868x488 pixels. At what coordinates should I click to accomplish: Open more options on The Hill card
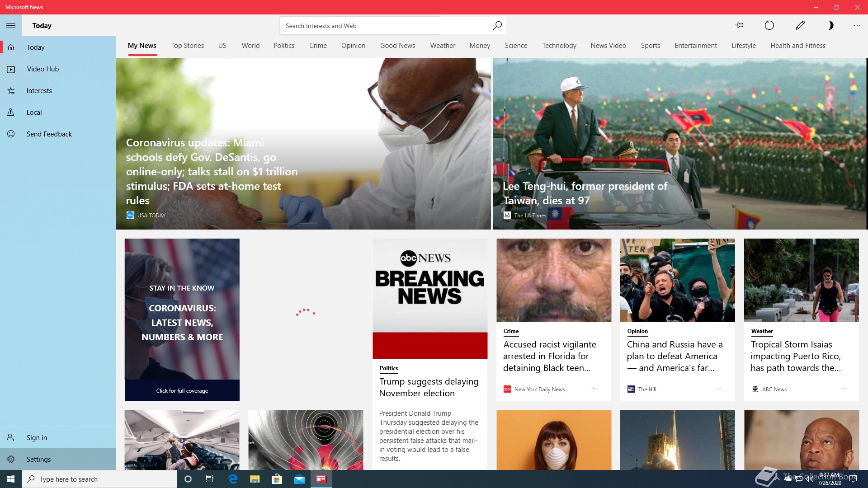point(719,389)
